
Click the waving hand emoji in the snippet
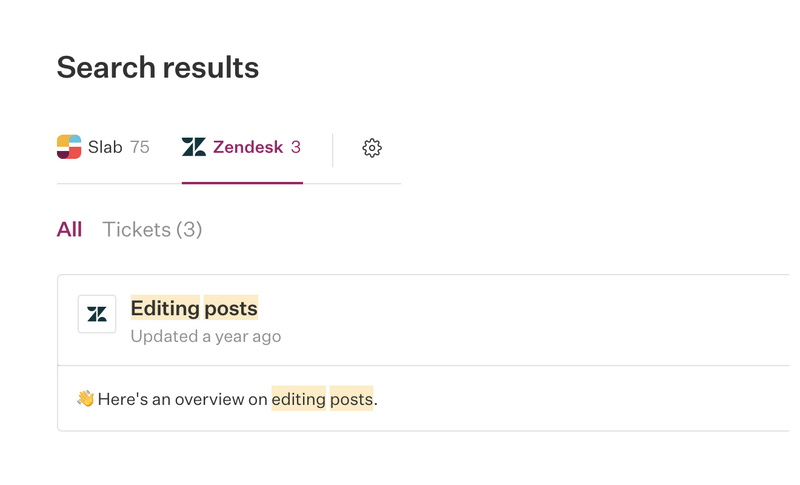click(86, 399)
